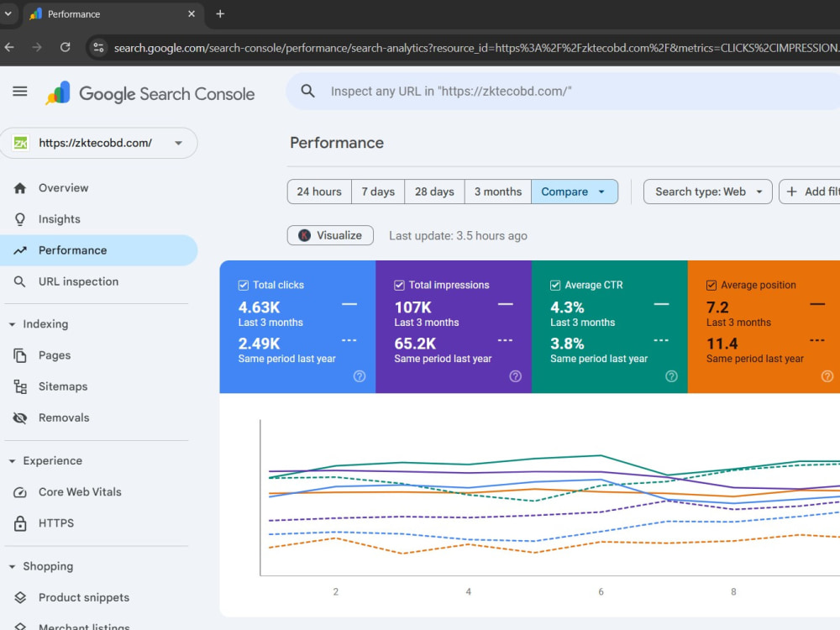Click the Visualize button
This screenshot has width=840, height=630.
tap(330, 235)
